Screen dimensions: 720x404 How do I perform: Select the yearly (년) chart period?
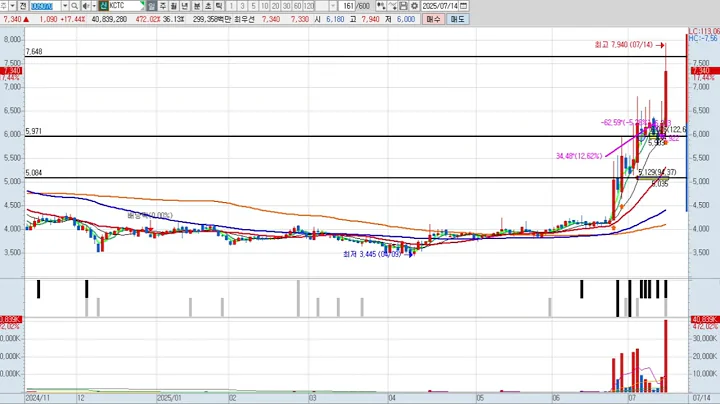point(185,6)
